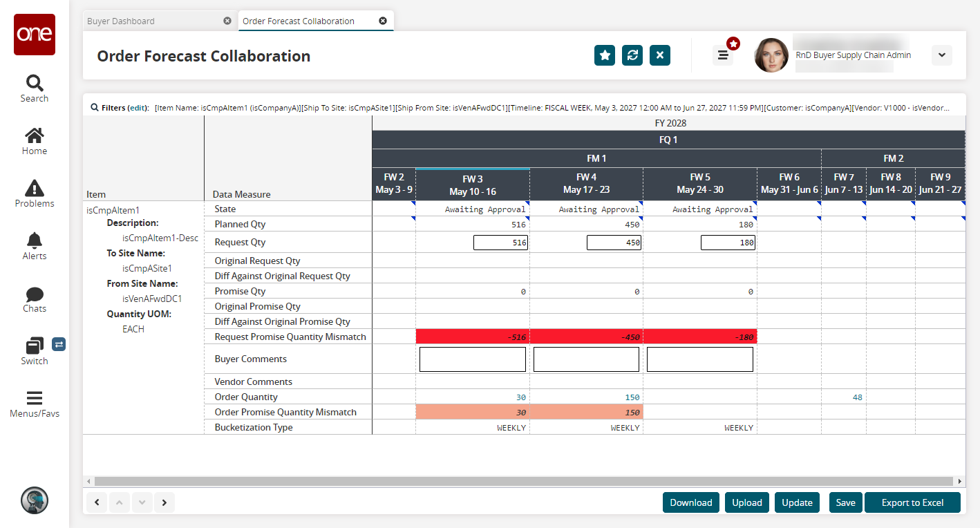Click the Export to Excel button
The image size is (980, 528).
point(912,502)
